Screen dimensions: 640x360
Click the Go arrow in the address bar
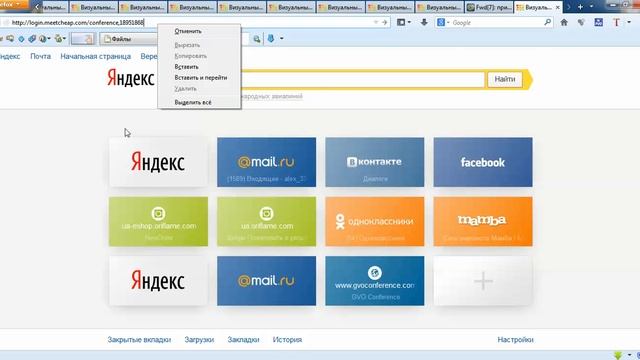384,22
